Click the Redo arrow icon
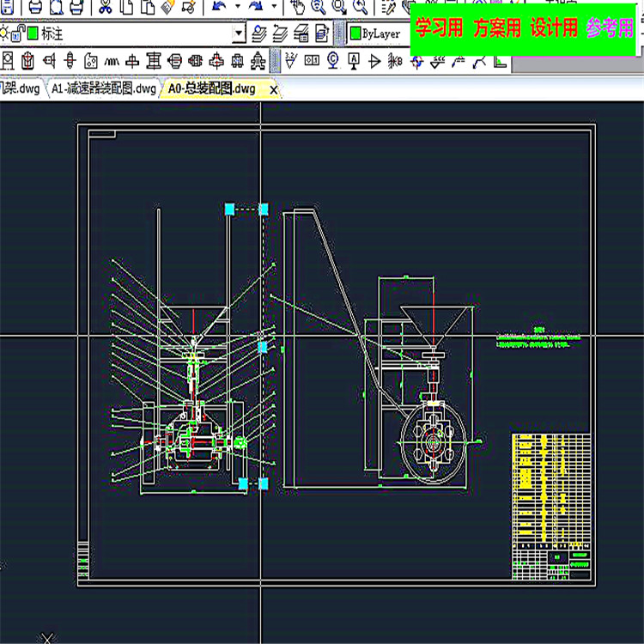Image resolution: width=644 pixels, height=644 pixels. pos(256,7)
